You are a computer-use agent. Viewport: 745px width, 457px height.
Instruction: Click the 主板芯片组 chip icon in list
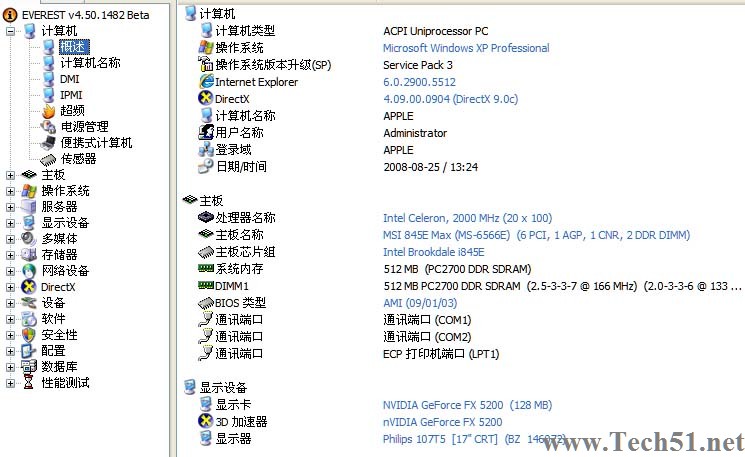(x=206, y=252)
